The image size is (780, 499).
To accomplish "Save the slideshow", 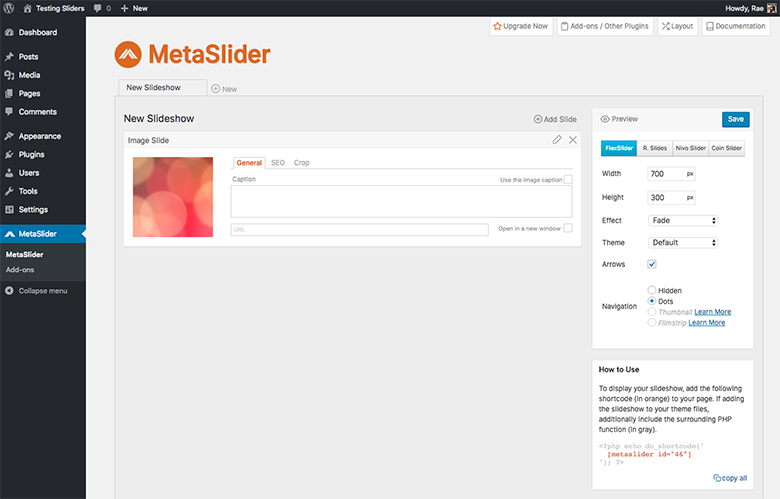I will coord(736,119).
